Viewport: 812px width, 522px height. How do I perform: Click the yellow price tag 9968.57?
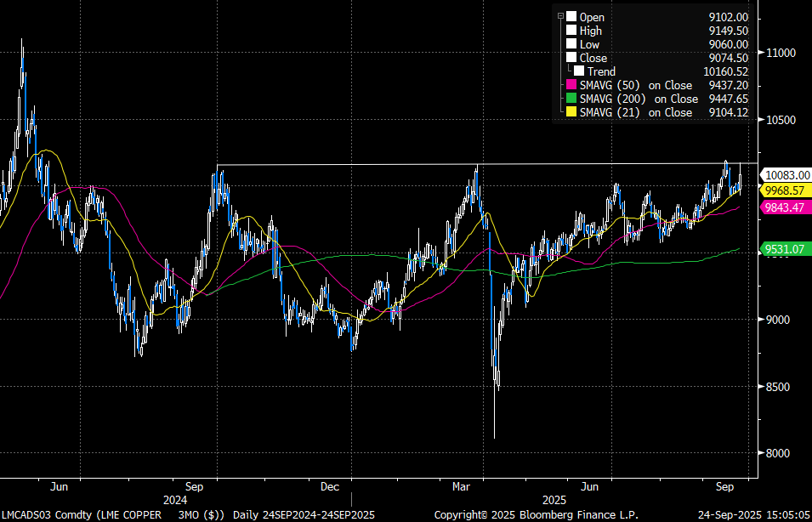785,190
